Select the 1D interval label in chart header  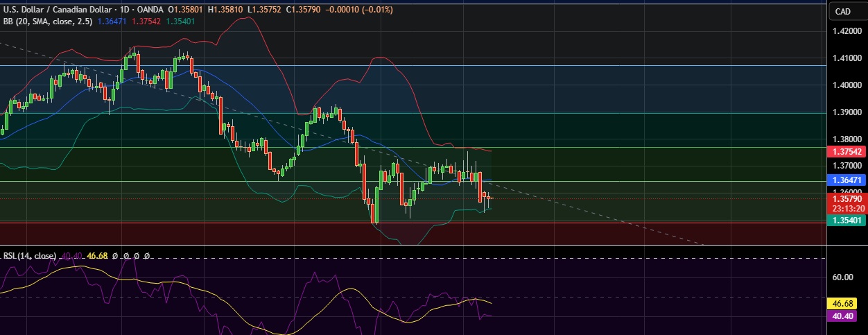[143, 10]
